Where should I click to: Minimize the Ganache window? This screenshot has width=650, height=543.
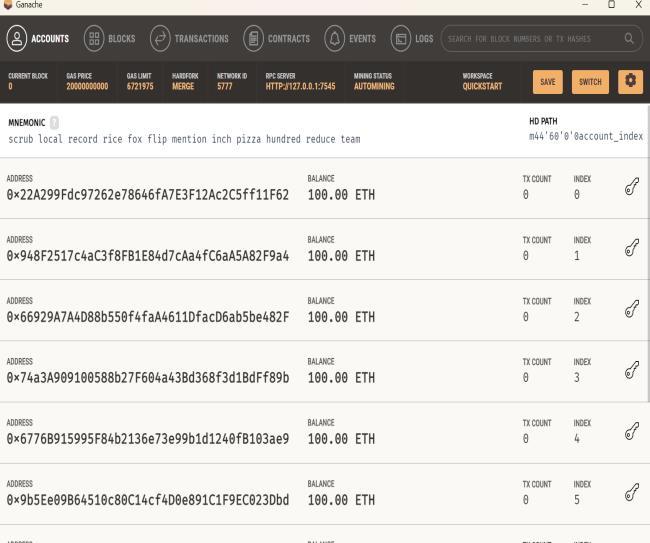point(585,5)
